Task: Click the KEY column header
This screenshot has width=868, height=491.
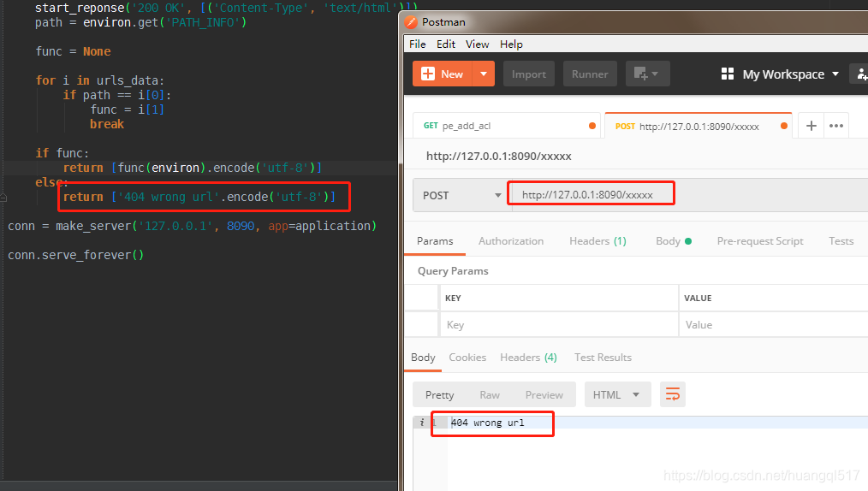Action: pyautogui.click(x=453, y=298)
